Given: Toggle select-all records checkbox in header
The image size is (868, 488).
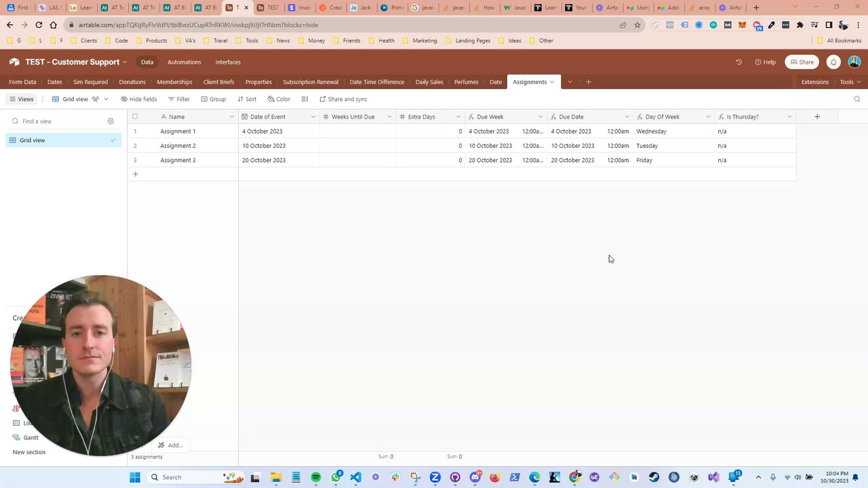Looking at the screenshot, I should pos(135,117).
